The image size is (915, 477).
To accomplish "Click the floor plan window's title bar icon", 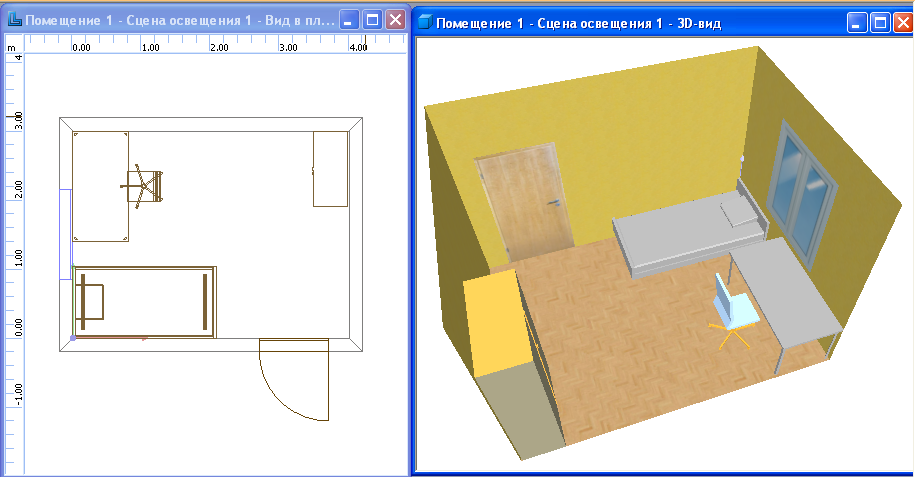I will pyautogui.click(x=15, y=20).
